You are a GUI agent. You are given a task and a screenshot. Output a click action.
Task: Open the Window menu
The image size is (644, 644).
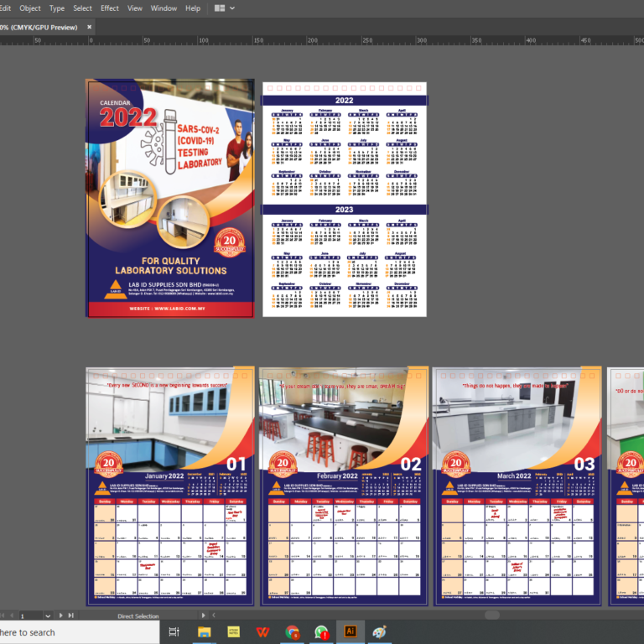(164, 8)
